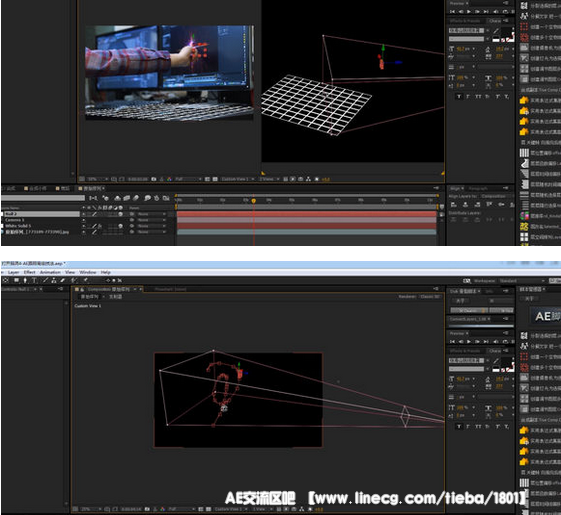Toggle Faux Italic in upper Character panel

pyautogui.click(x=468, y=97)
